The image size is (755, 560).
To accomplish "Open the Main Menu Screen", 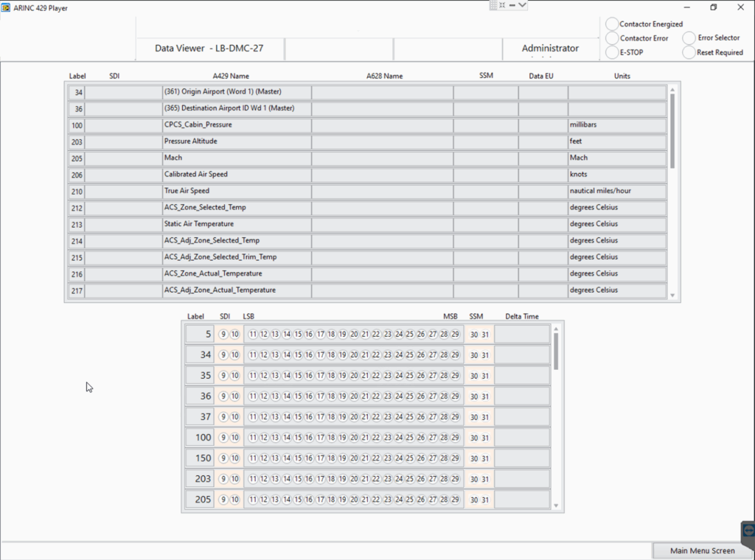I will pos(703,550).
